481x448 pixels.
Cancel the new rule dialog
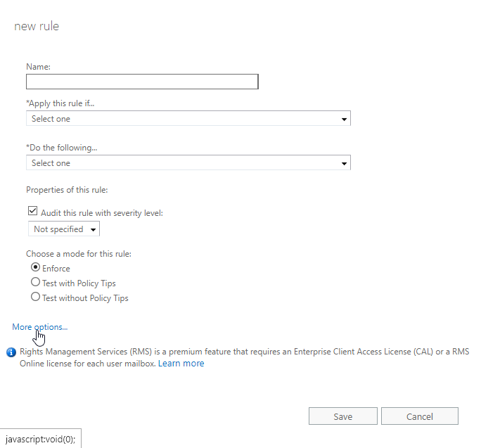(x=419, y=416)
